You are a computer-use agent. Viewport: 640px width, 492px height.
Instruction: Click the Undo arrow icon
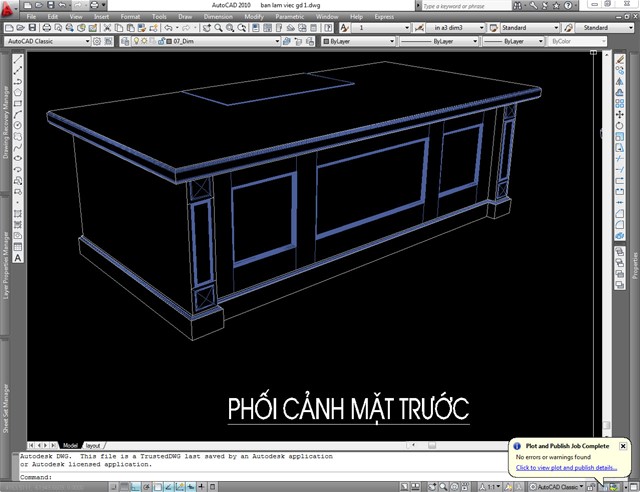point(168,28)
